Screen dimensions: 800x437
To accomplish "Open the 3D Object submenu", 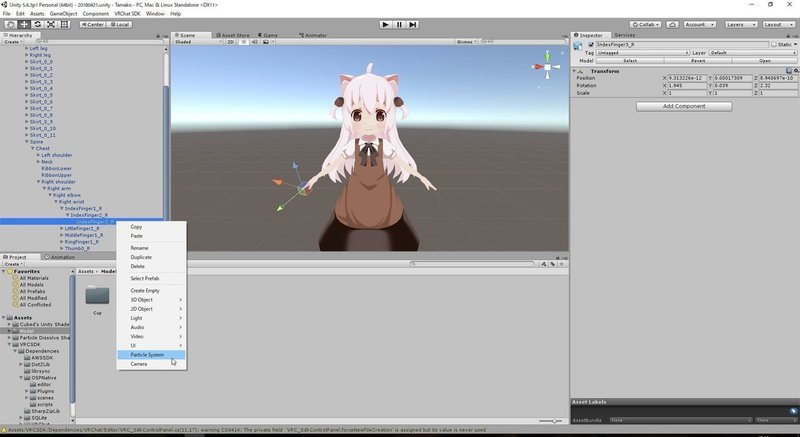I will pyautogui.click(x=152, y=300).
